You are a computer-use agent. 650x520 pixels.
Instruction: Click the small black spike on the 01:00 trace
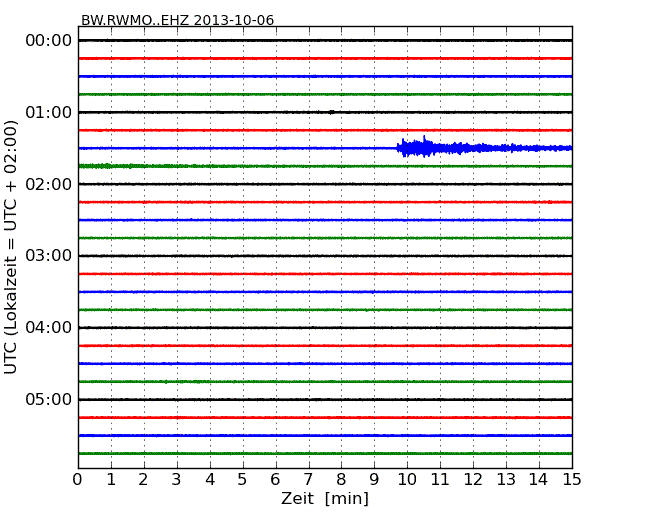tap(331, 112)
